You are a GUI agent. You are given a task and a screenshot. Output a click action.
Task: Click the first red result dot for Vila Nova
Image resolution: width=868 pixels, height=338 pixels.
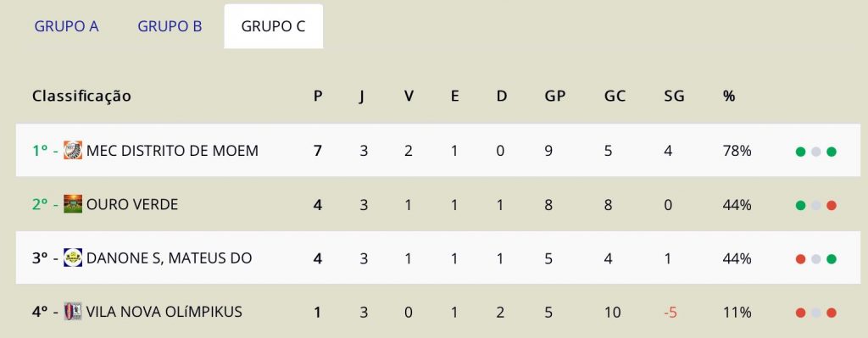click(x=800, y=313)
